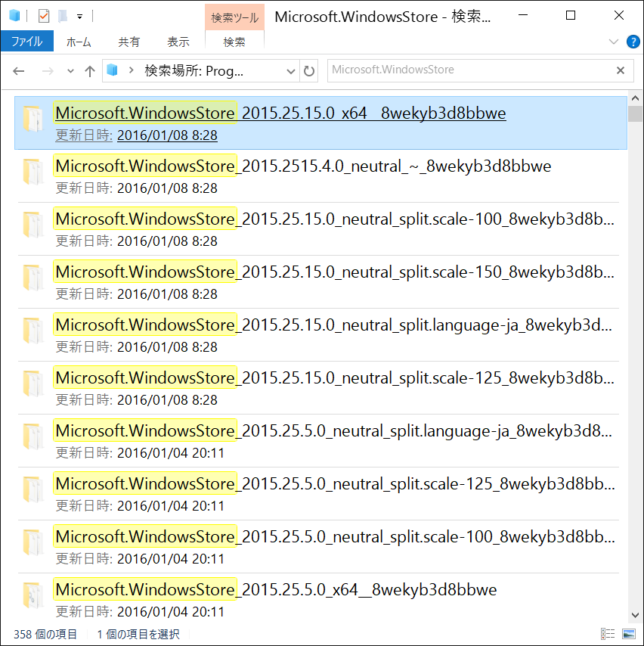Switch to the ホーム ribbon tab

[79, 42]
